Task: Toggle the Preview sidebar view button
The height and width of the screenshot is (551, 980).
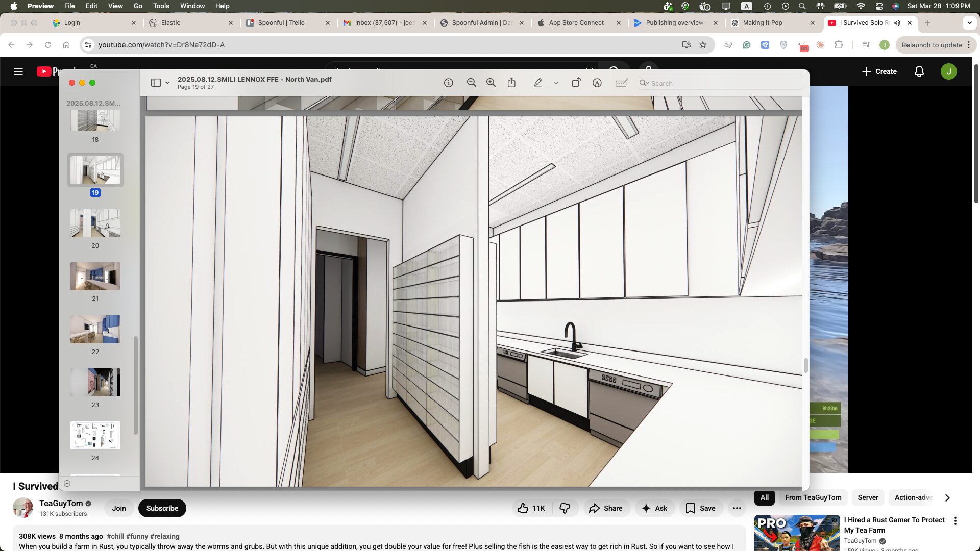Action: [x=156, y=83]
